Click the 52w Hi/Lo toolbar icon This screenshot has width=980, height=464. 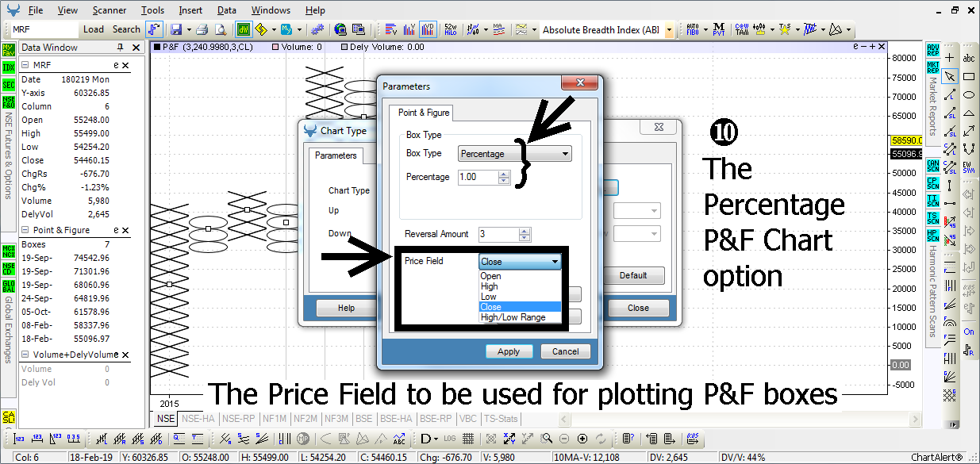pos(451,29)
